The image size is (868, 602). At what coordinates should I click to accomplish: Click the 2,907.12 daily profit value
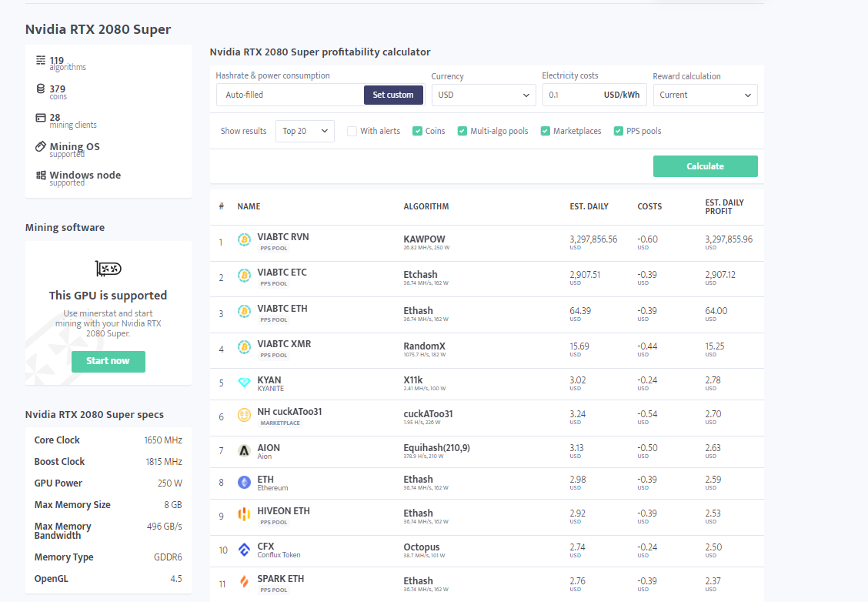pyautogui.click(x=720, y=275)
